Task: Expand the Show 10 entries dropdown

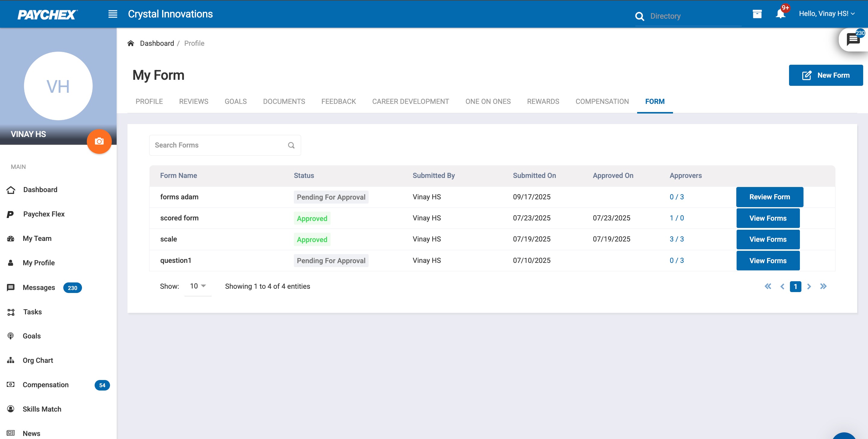Action: click(198, 286)
